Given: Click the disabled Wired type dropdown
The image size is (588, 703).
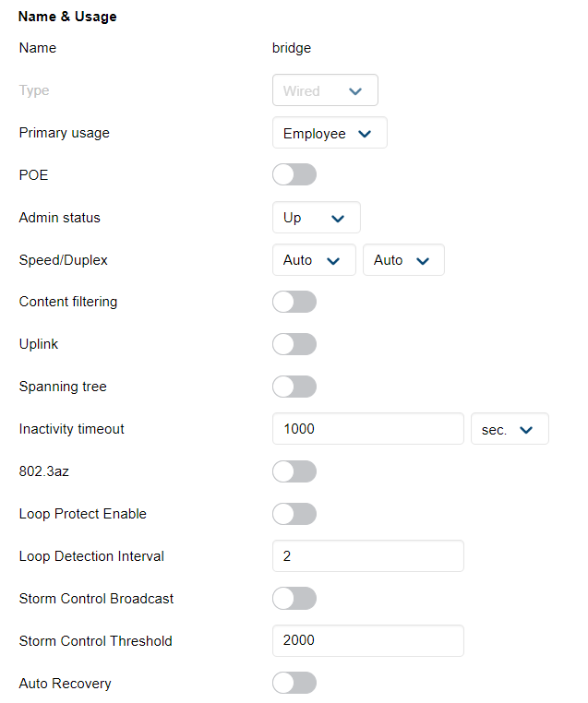Looking at the screenshot, I should pyautogui.click(x=325, y=91).
